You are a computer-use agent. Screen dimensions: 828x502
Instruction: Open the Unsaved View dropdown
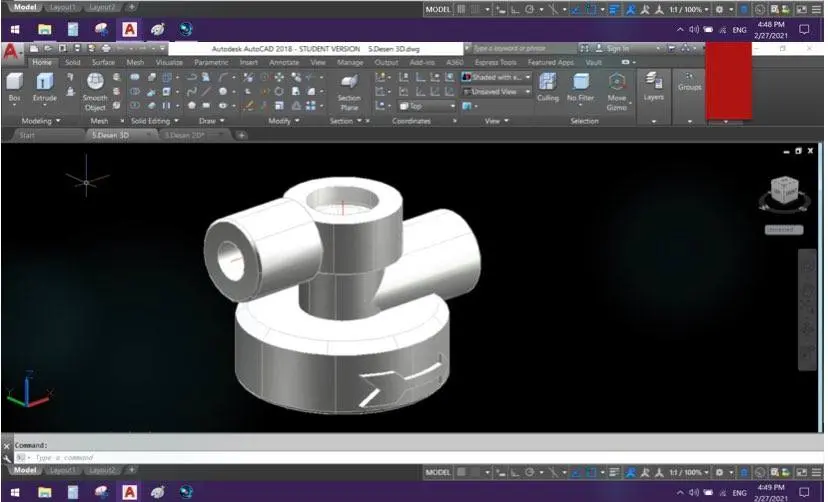click(495, 92)
